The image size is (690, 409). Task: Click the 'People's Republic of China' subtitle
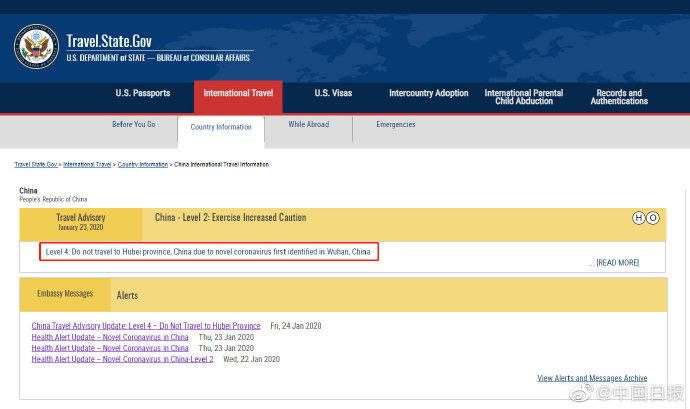tap(53, 199)
